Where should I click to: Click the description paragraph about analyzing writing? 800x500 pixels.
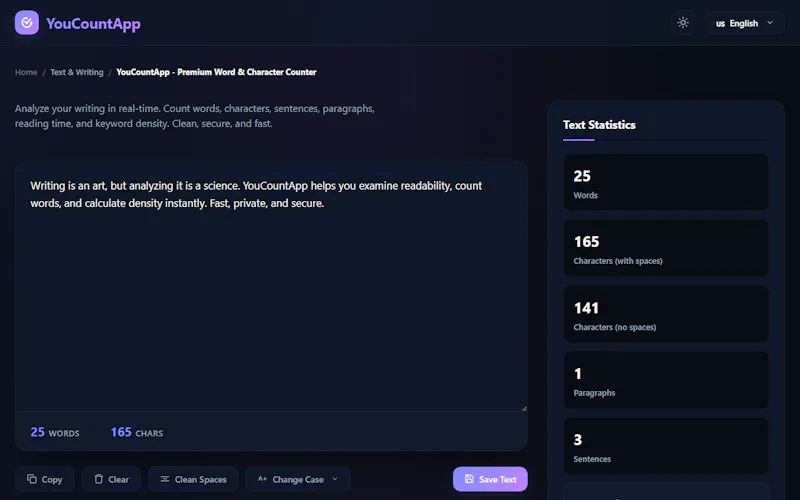coord(194,116)
